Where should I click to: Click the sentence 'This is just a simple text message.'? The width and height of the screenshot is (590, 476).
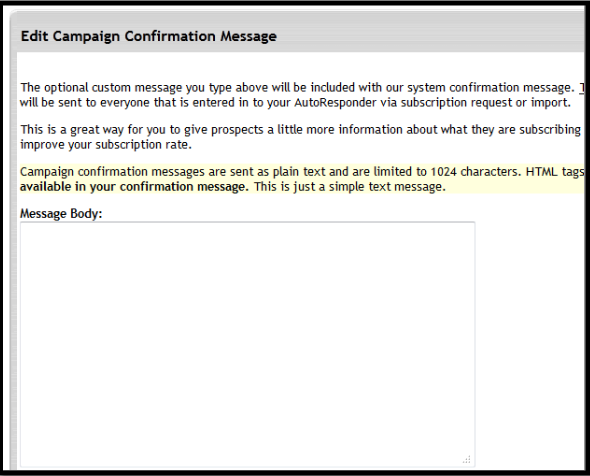click(350, 187)
